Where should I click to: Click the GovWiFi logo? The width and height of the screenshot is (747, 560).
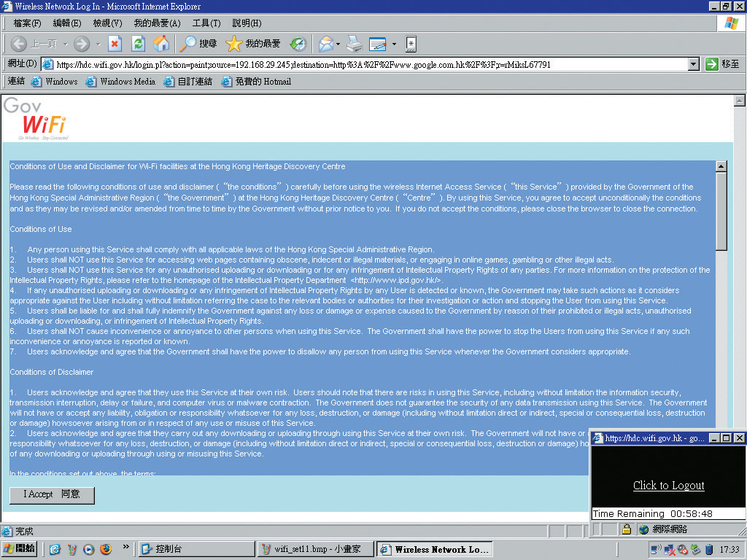pos(36,119)
